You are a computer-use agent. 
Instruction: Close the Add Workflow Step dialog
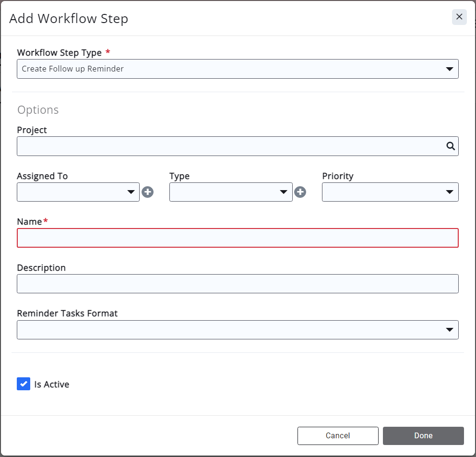[459, 17]
